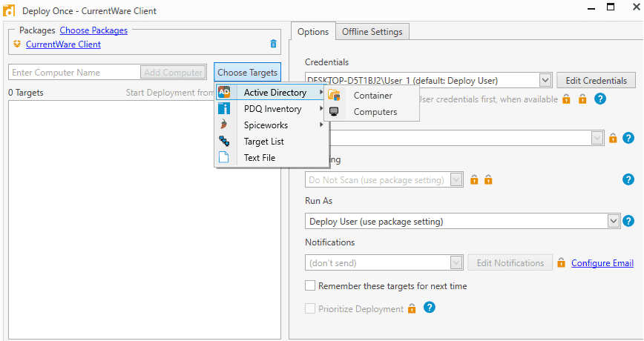This screenshot has height=341, width=644.
Task: Click the Computers monitor icon
Action: point(335,112)
